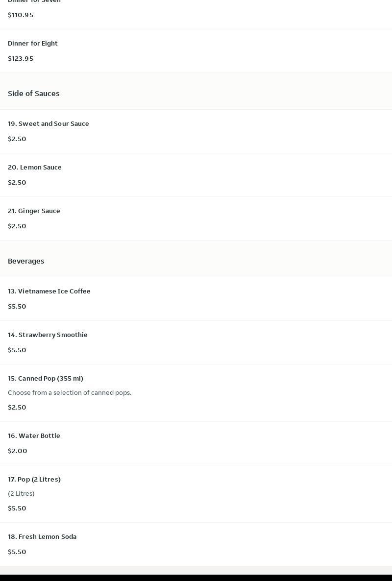Click the (2 Litres) description text
The height and width of the screenshot is (581, 392).
coord(21,493)
